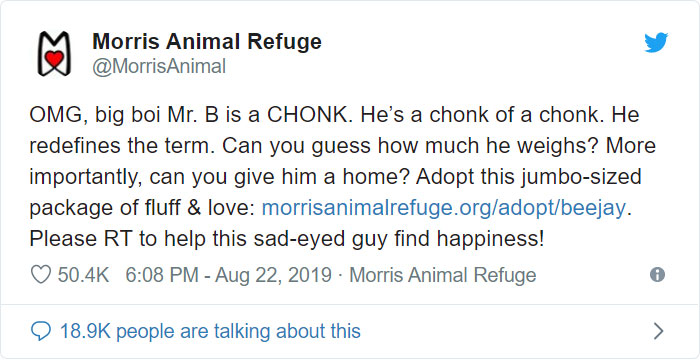
Task: Visit the @MorrisAnimal handle profile
Action: [159, 67]
